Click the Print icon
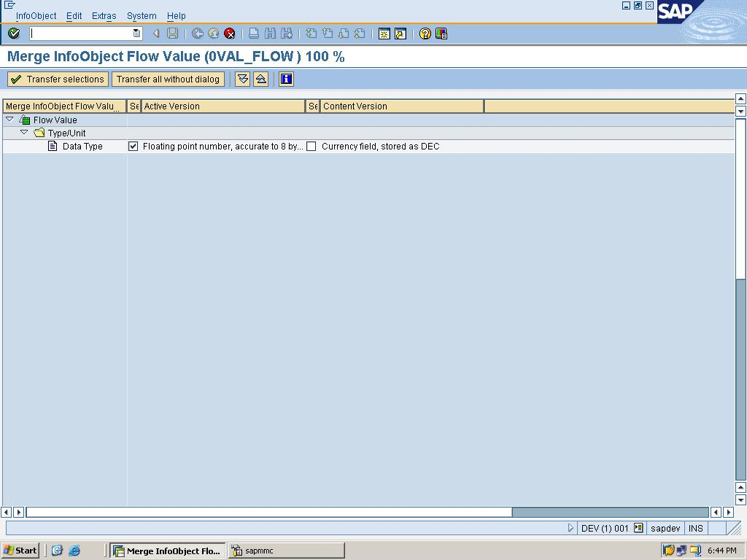Image resolution: width=747 pixels, height=560 pixels. (254, 34)
